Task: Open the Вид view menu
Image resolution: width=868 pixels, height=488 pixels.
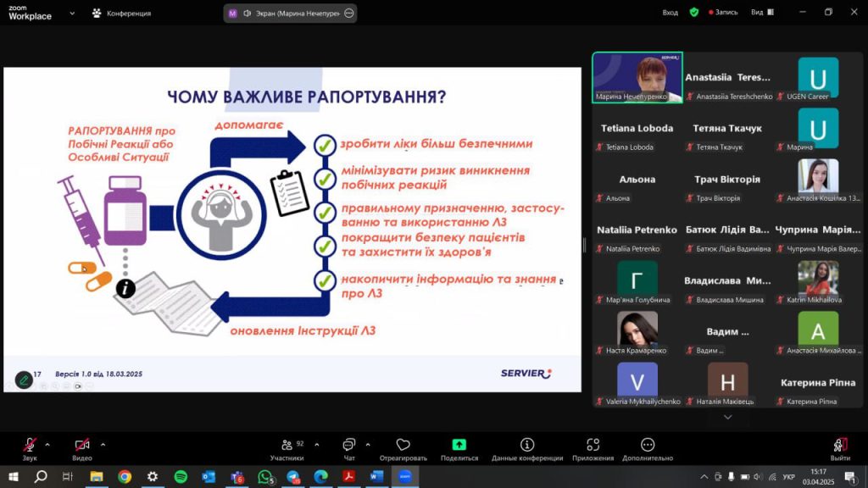Action: tap(761, 13)
